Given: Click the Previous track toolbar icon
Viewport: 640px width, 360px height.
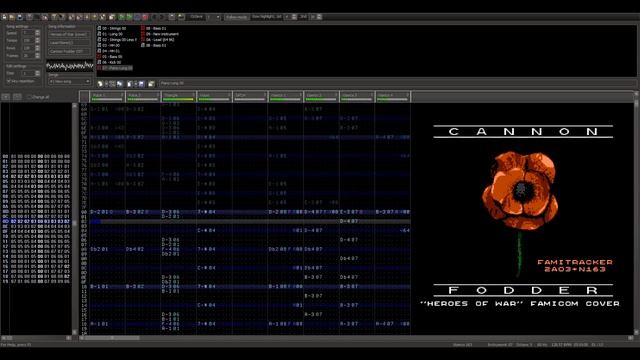Looking at the screenshot, I should (x=154, y=17).
